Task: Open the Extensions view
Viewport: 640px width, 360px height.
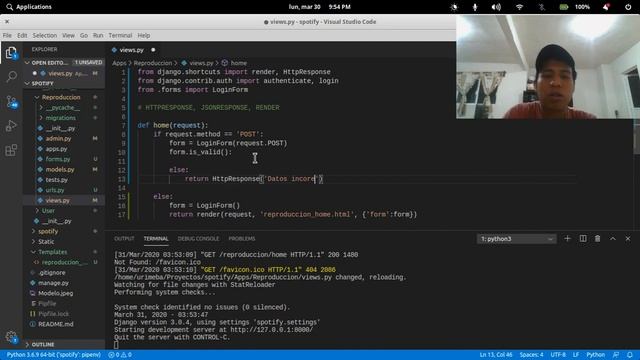Action: 11,150
